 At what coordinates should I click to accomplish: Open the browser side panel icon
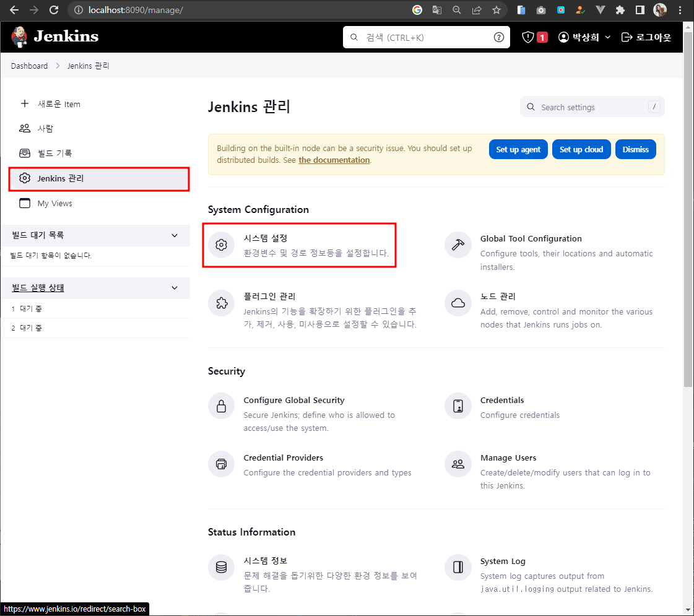(x=640, y=10)
